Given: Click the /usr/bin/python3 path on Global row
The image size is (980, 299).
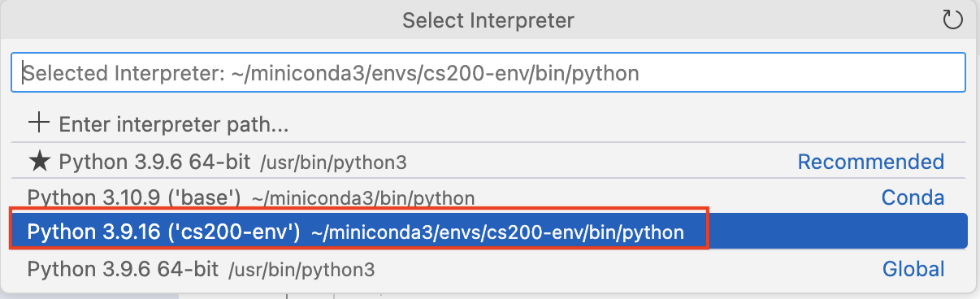Looking at the screenshot, I should [x=301, y=269].
